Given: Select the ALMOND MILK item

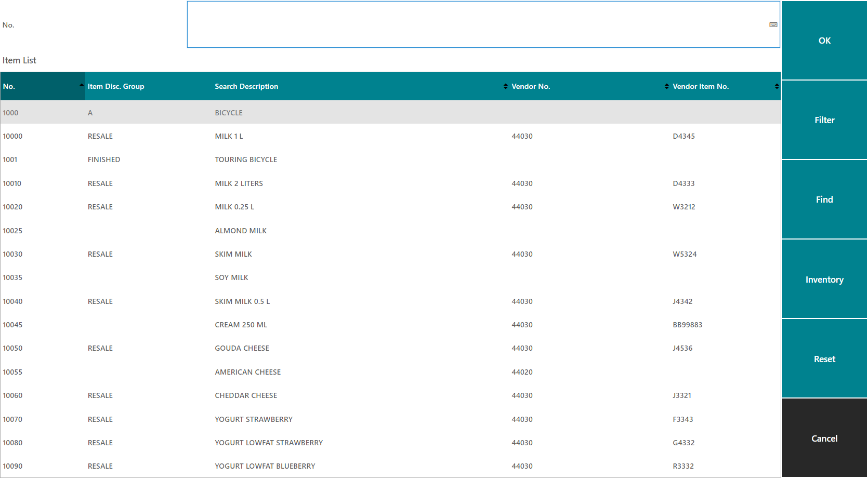Looking at the screenshot, I should 241,231.
